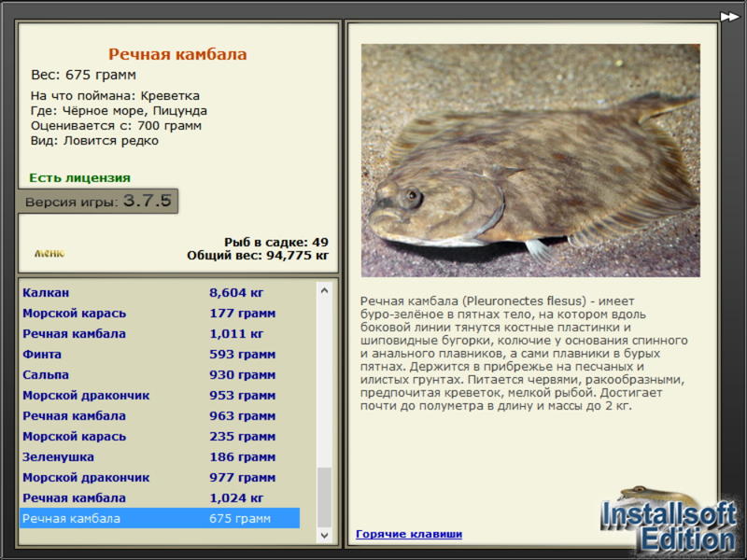Viewport: 747px width, 560px height.
Task: Select Речная камбала 963 грамм entry
Action: 160,415
